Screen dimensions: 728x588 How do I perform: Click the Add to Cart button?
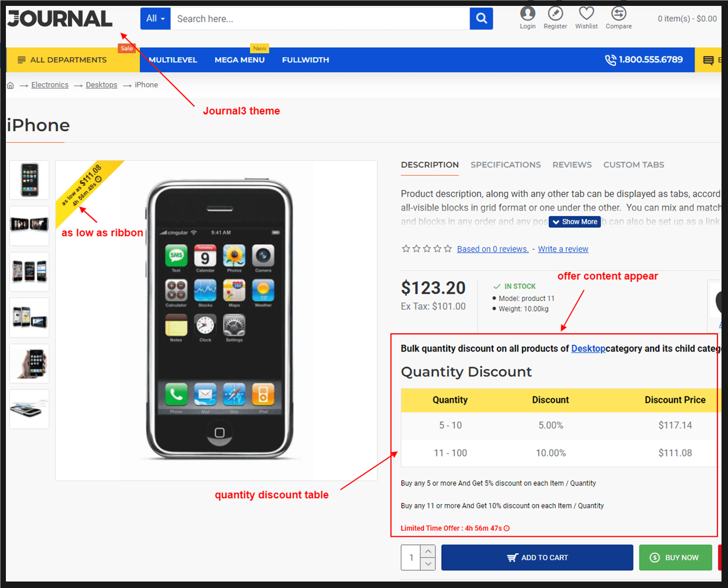(537, 557)
